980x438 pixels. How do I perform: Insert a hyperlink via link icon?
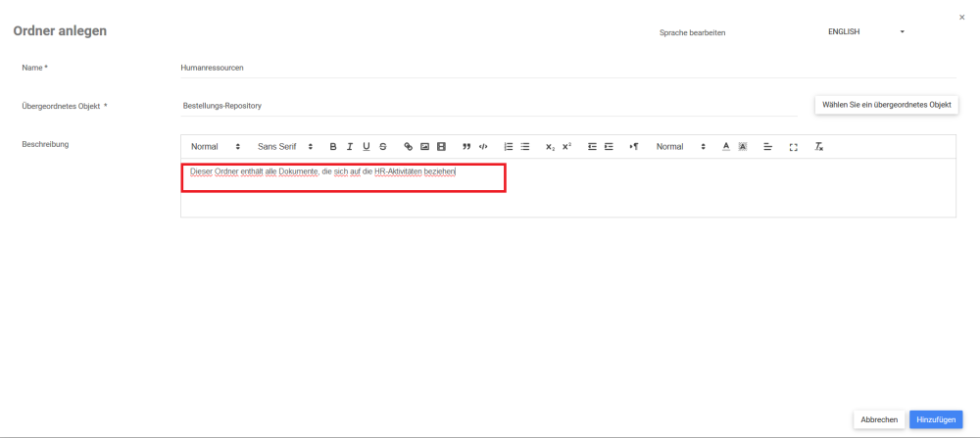408,147
